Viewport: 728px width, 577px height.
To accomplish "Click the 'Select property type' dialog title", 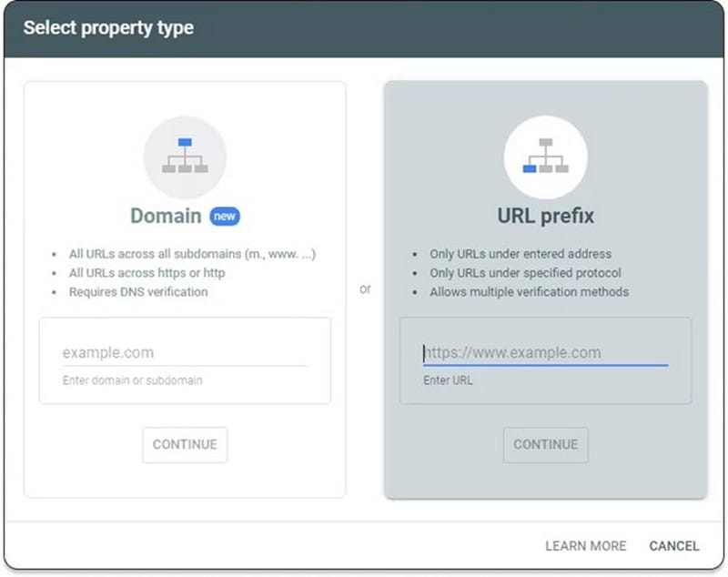I will point(109,27).
